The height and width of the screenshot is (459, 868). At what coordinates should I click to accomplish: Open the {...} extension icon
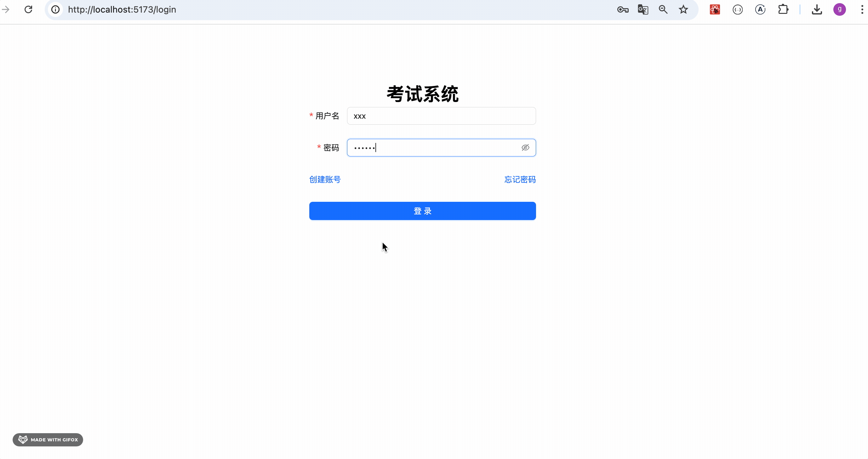click(738, 9)
